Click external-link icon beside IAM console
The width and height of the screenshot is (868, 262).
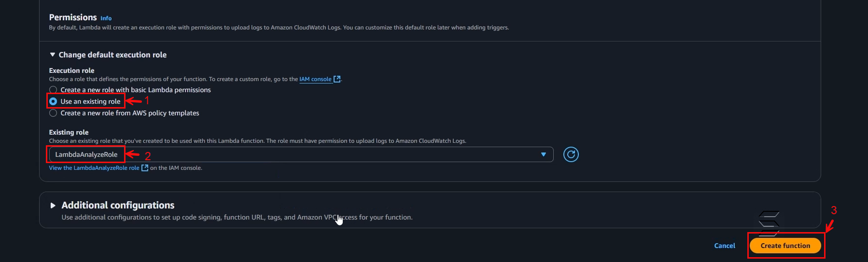[x=337, y=79]
